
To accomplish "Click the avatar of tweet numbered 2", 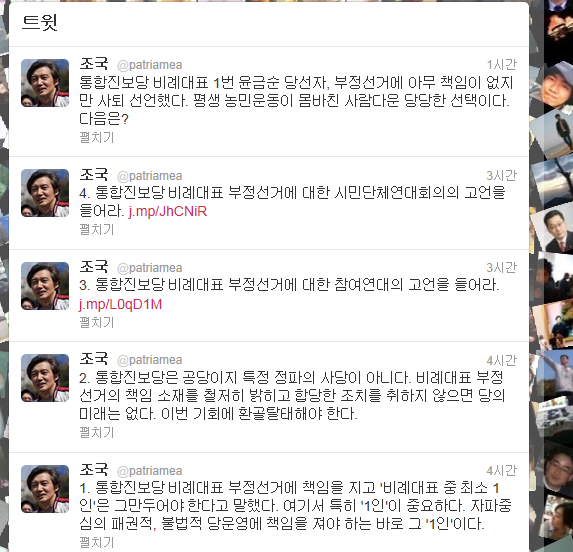I will tap(45, 378).
